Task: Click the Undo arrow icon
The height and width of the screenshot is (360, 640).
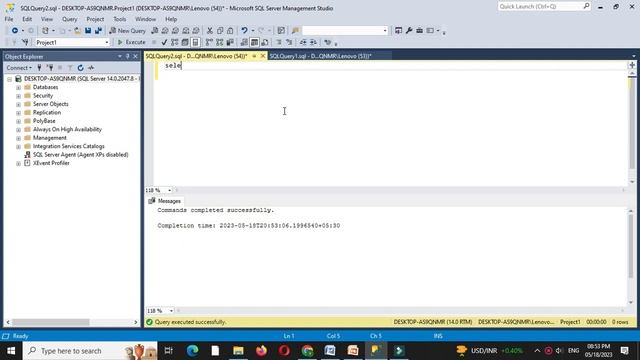Action: pos(244,31)
